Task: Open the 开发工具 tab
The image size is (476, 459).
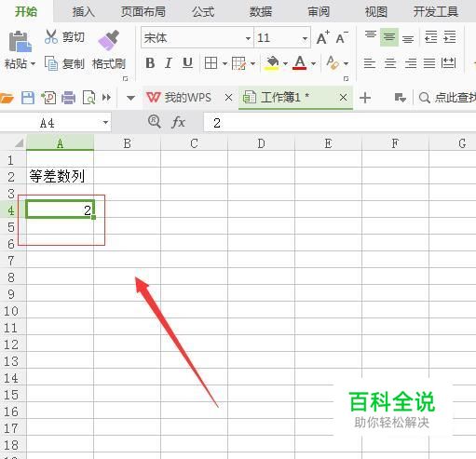Action: (x=436, y=12)
